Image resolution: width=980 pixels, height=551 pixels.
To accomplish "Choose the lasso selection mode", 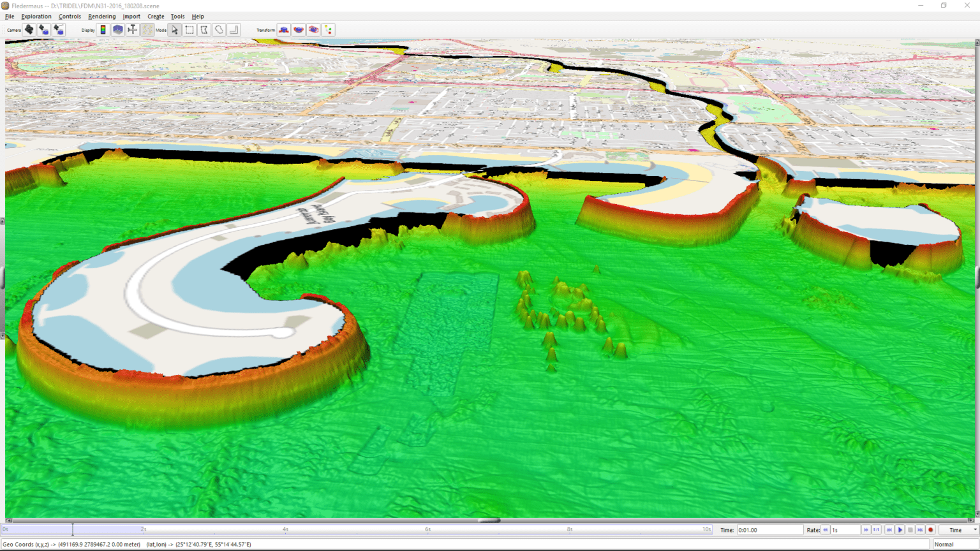I will (x=220, y=29).
